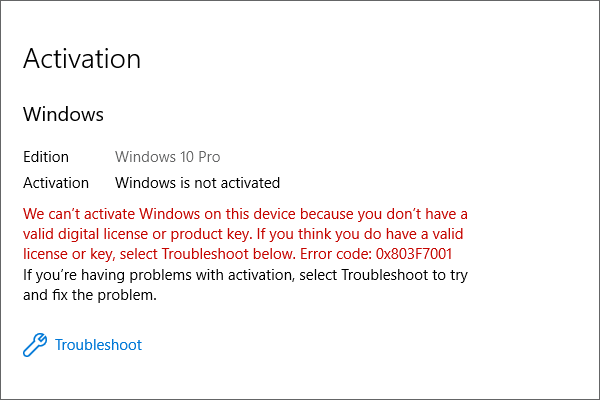Image resolution: width=600 pixels, height=400 pixels.
Task: Click the words 'on this device' in the red text
Action: 250,214
